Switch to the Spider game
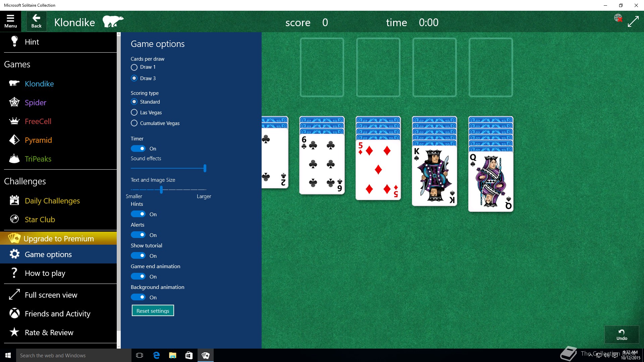 (58, 103)
